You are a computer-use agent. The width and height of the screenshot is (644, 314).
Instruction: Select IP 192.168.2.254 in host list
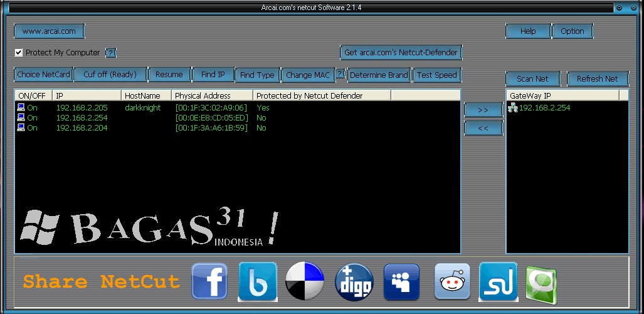pyautogui.click(x=82, y=117)
